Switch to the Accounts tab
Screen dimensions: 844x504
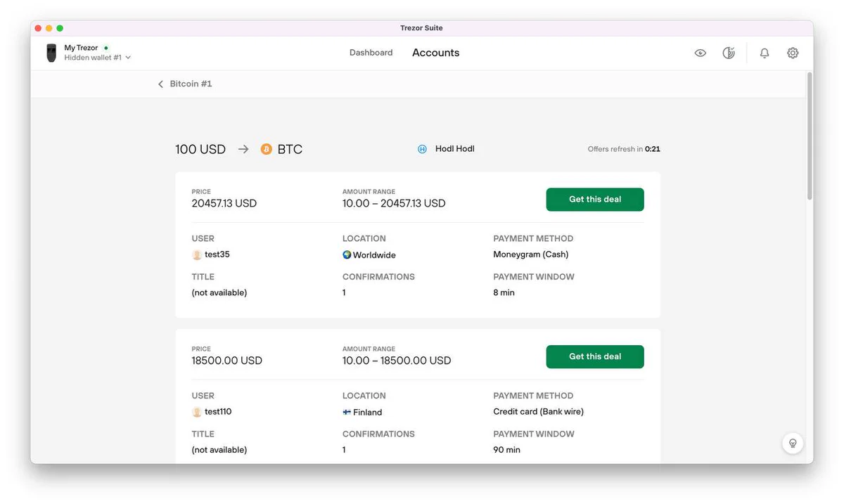pyautogui.click(x=435, y=53)
